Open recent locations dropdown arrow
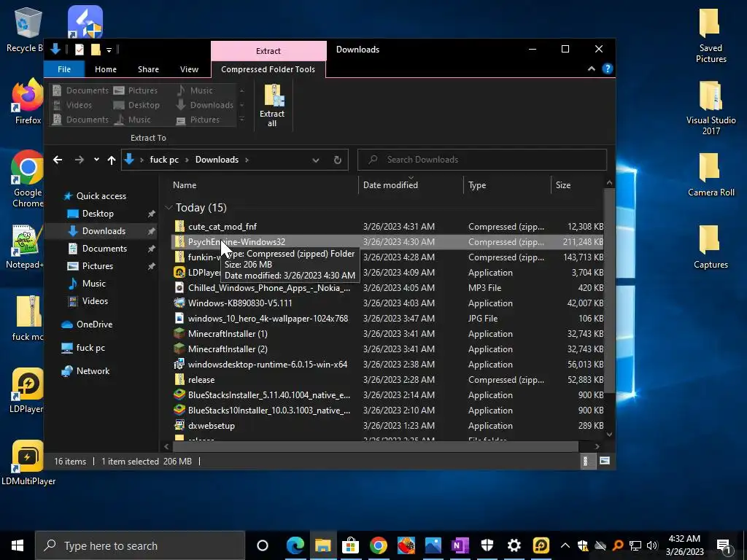Image resolution: width=747 pixels, height=560 pixels. click(96, 160)
